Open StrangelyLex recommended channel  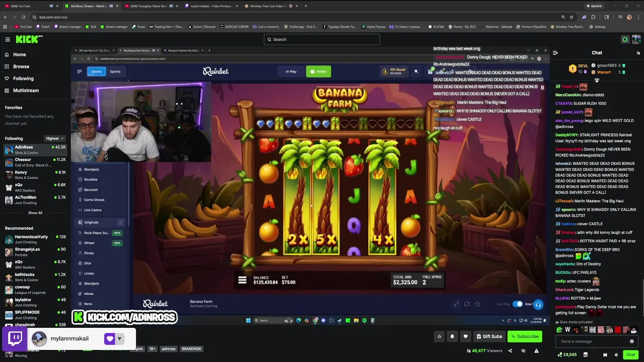35,252
